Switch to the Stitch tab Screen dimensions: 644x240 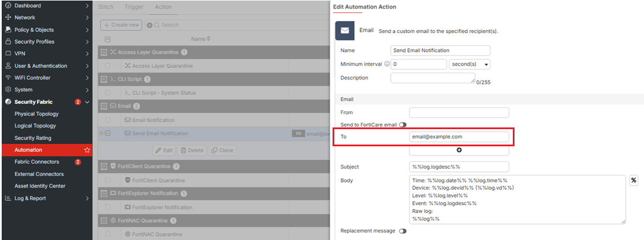click(x=106, y=7)
